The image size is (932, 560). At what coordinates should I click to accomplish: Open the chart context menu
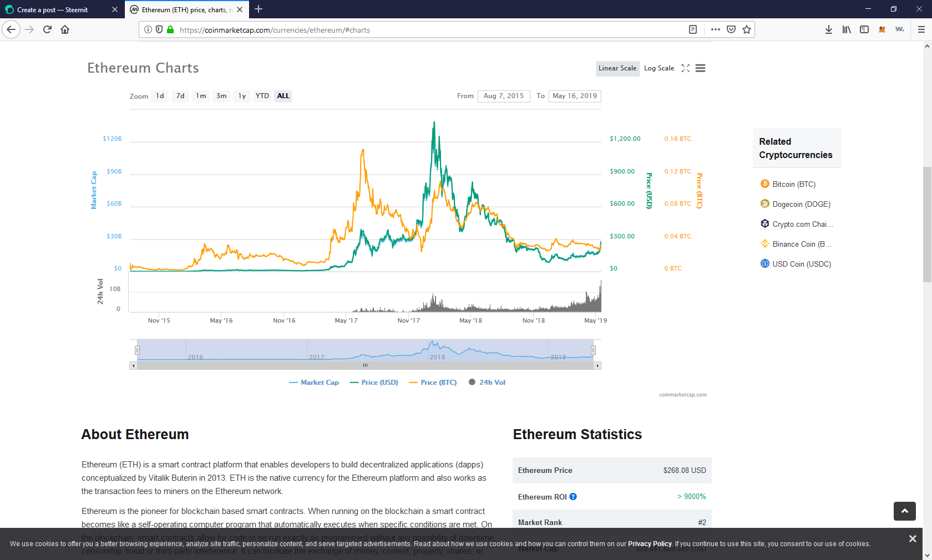coord(701,68)
